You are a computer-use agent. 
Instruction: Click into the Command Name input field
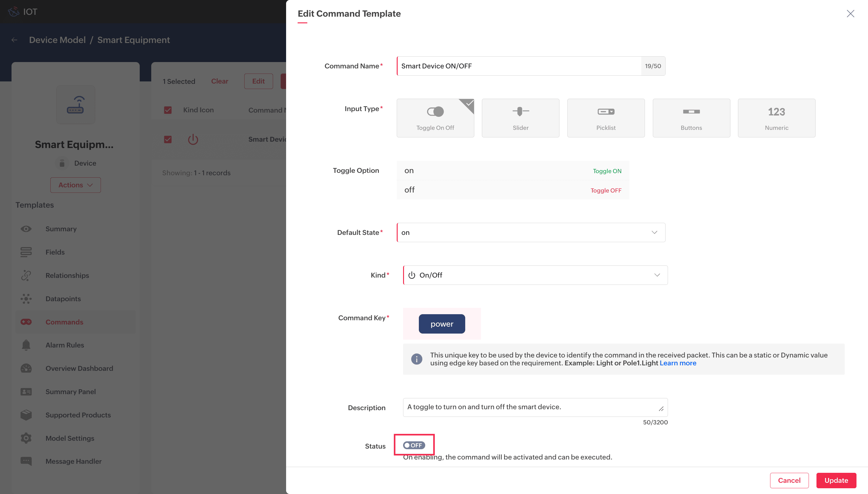pos(519,66)
